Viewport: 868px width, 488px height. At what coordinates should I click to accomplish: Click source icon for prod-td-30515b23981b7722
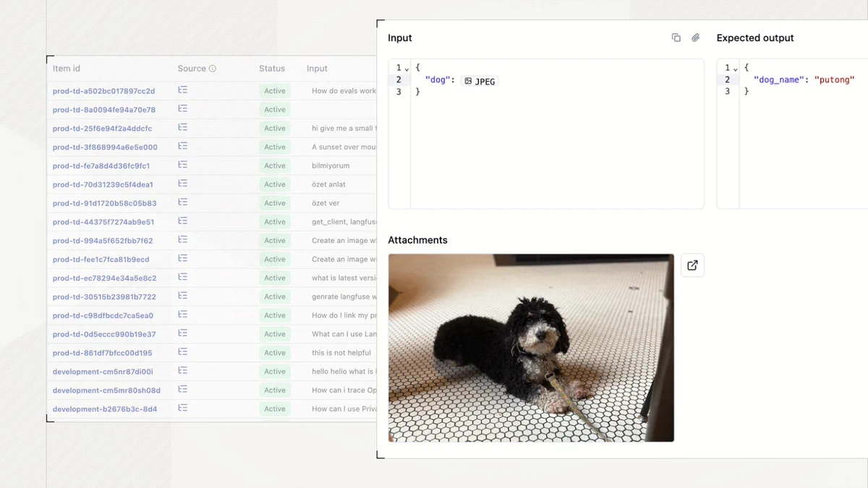tap(183, 296)
